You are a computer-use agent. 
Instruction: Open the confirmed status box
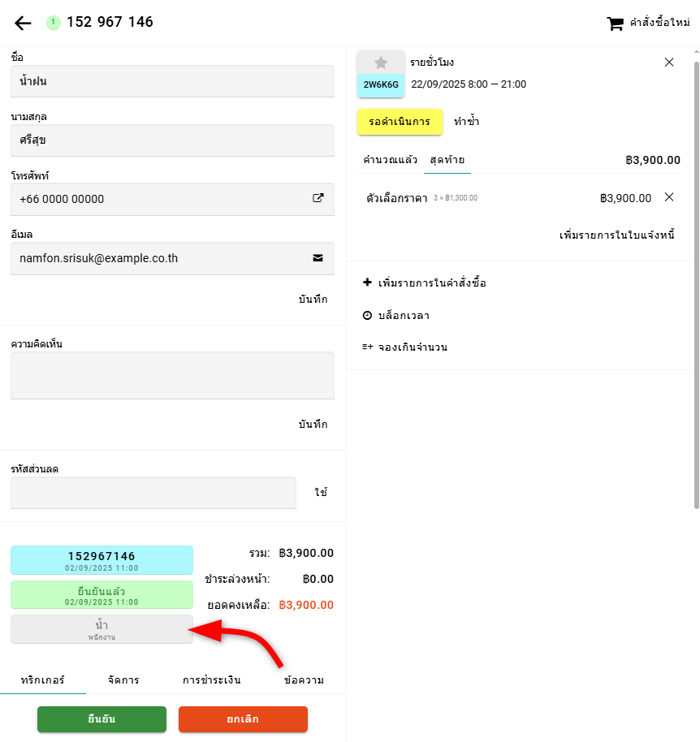tap(102, 595)
